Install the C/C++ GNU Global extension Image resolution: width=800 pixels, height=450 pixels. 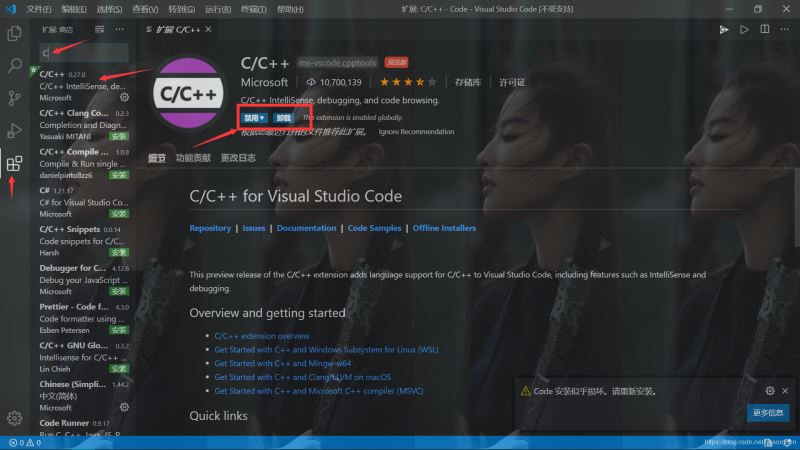(119, 369)
